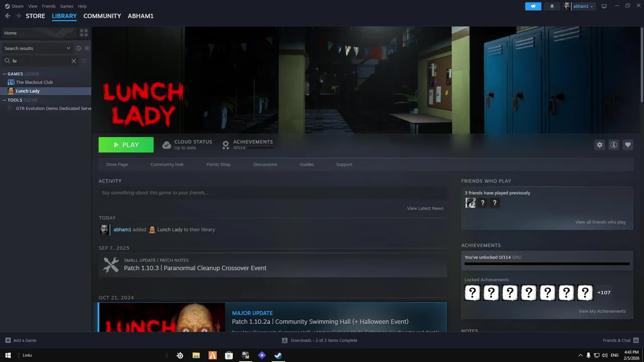Collapse the TOOLS category
The width and height of the screenshot is (644, 362).
tap(4, 100)
